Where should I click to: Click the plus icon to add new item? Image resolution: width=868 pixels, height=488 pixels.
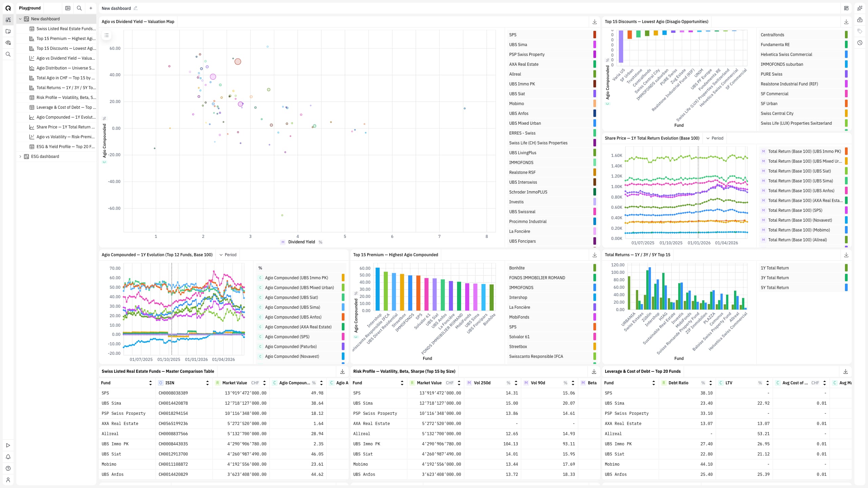click(91, 8)
